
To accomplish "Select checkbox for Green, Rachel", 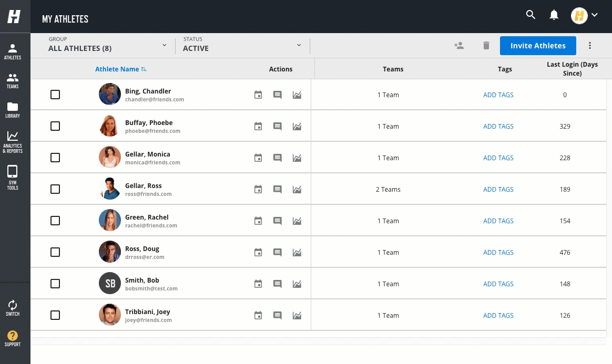I will point(55,221).
